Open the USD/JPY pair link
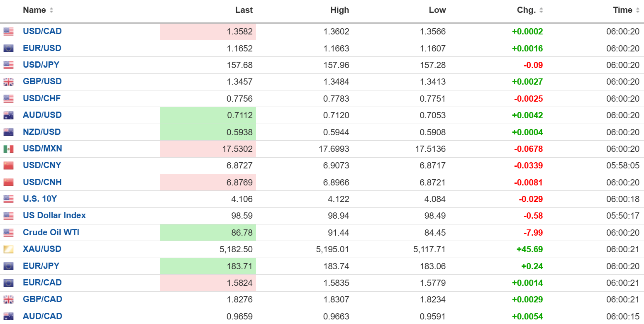This screenshot has height=324, width=644. pyautogui.click(x=41, y=65)
